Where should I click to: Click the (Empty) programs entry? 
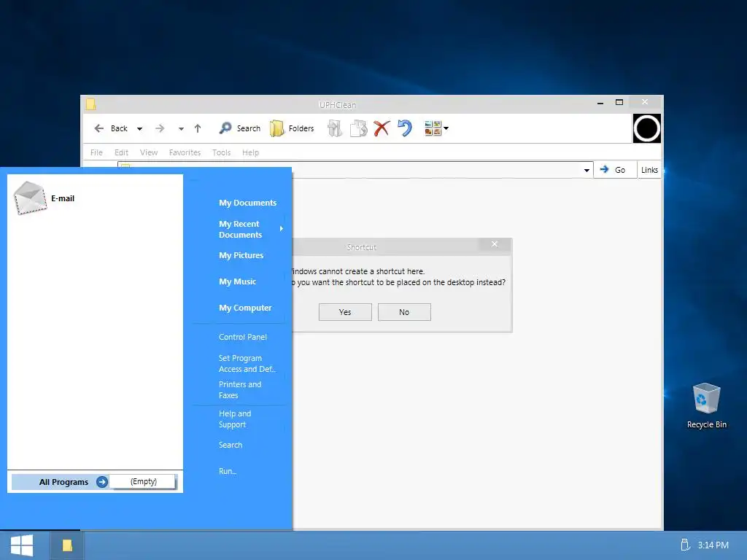tap(144, 481)
